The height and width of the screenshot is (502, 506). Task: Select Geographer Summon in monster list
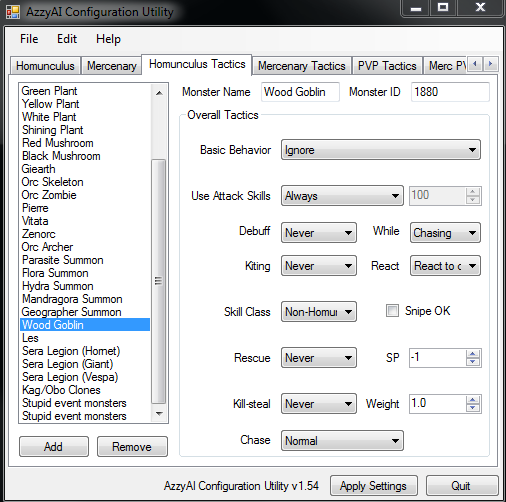point(85,312)
